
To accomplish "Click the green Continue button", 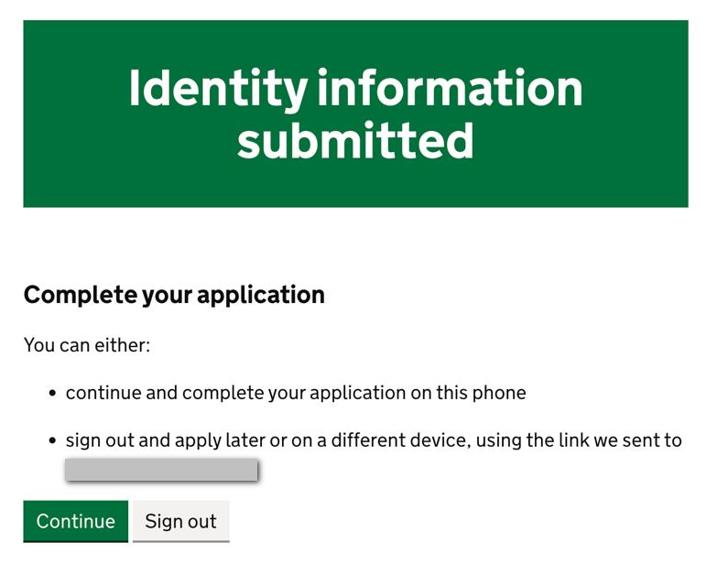I will [x=76, y=521].
